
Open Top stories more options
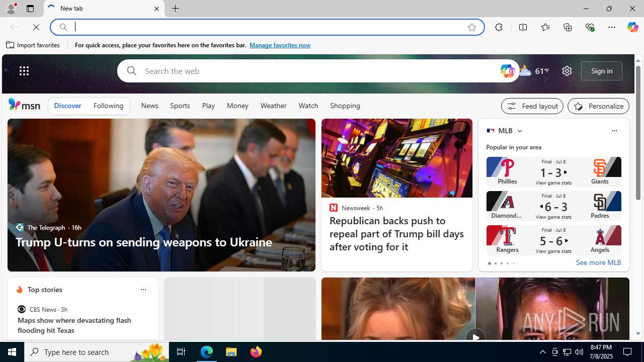143,290
